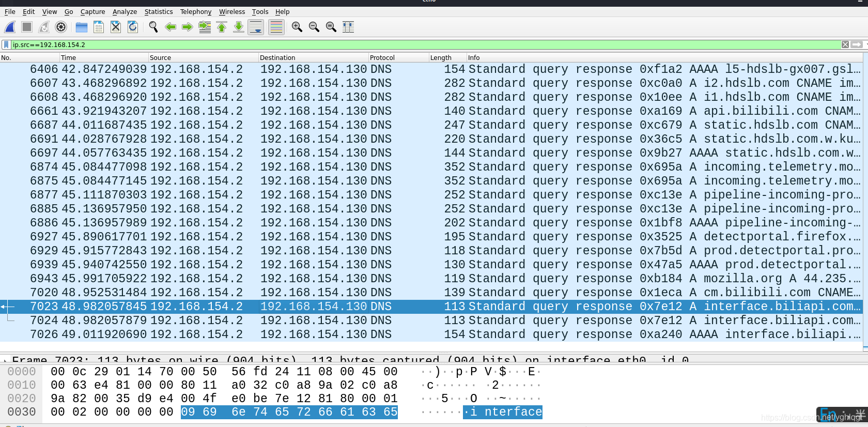Open the Telephony menu
Image resolution: width=868 pixels, height=427 pixels.
[x=196, y=11]
